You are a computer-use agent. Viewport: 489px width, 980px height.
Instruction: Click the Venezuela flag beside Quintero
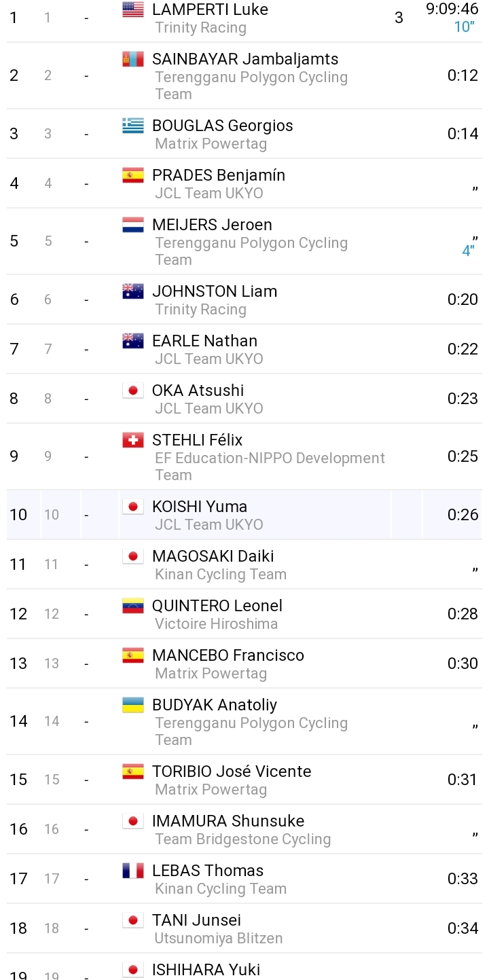[133, 606]
